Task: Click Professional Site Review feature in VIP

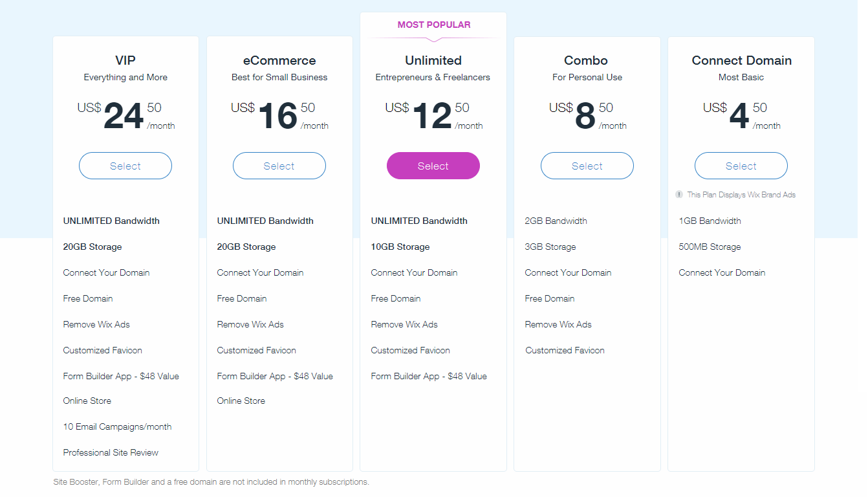Action: [x=111, y=452]
